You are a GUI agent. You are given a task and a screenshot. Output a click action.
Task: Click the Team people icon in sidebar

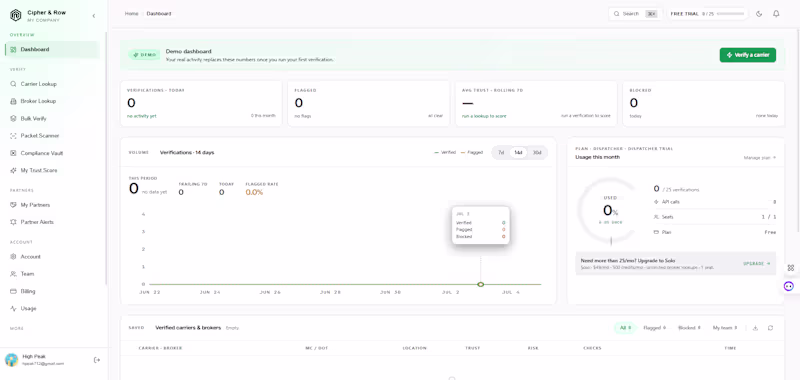[x=13, y=274]
